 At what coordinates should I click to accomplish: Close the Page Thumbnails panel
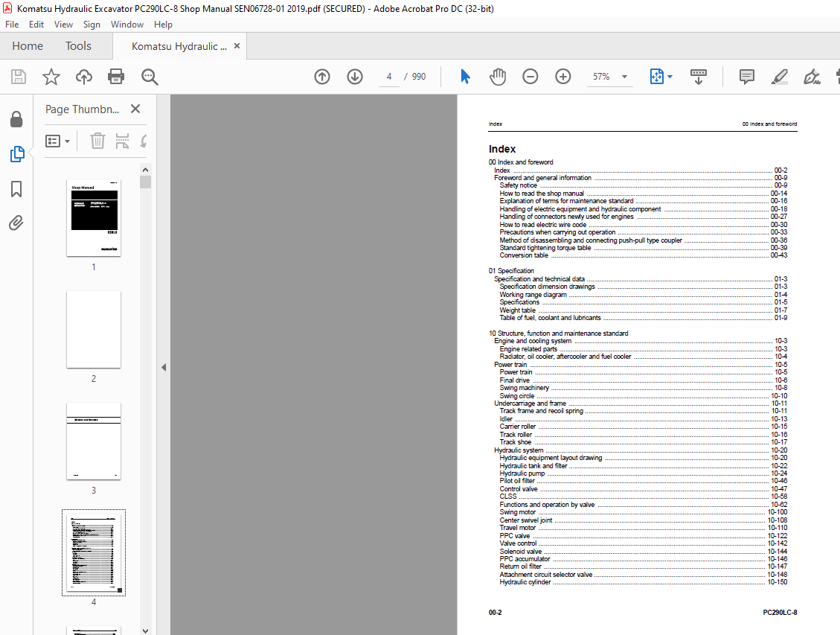click(135, 109)
